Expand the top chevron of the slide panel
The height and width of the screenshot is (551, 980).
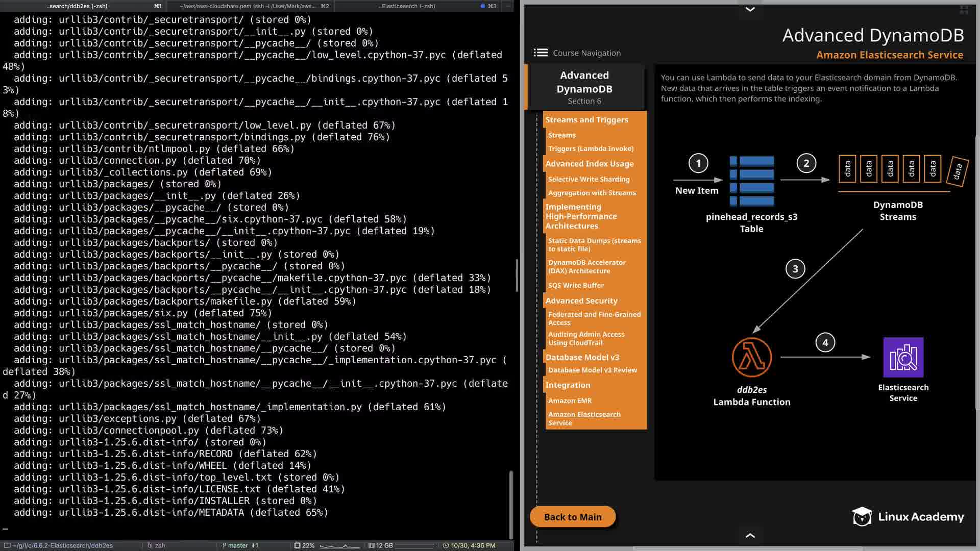(x=750, y=9)
